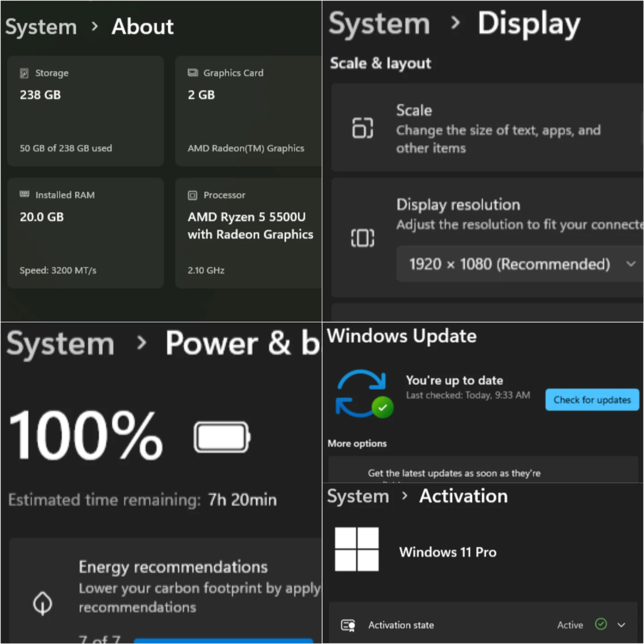
Task: Click the More options label
Action: (x=357, y=444)
